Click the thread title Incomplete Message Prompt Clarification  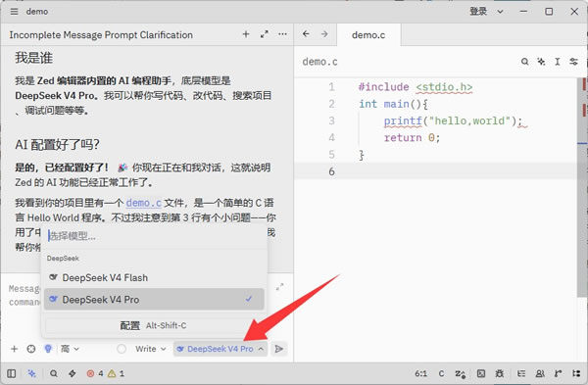101,35
